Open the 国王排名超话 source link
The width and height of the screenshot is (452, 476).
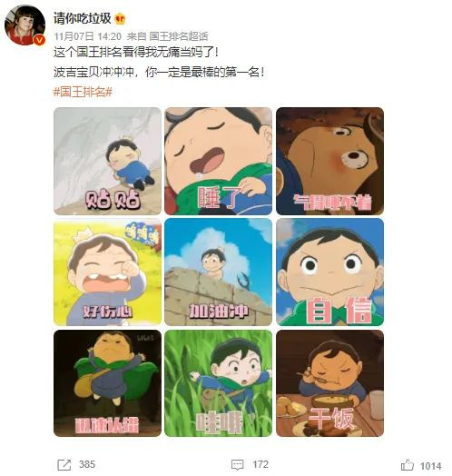tap(179, 36)
